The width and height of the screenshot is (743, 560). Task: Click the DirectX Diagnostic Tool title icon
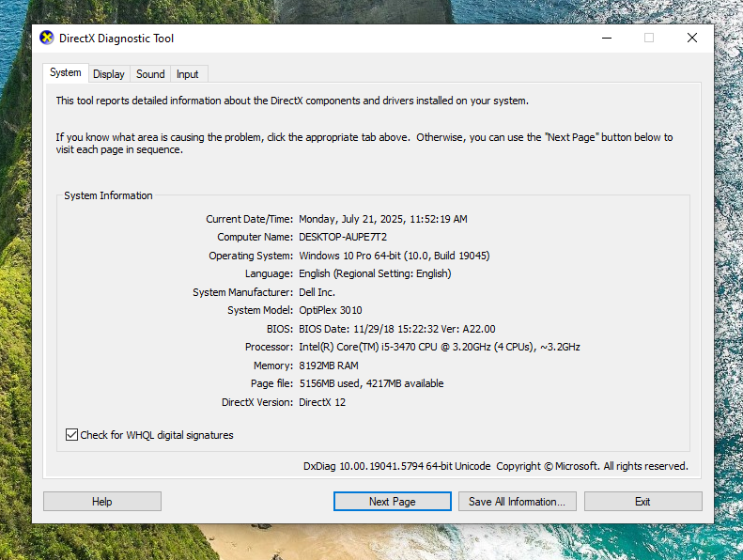[46, 38]
